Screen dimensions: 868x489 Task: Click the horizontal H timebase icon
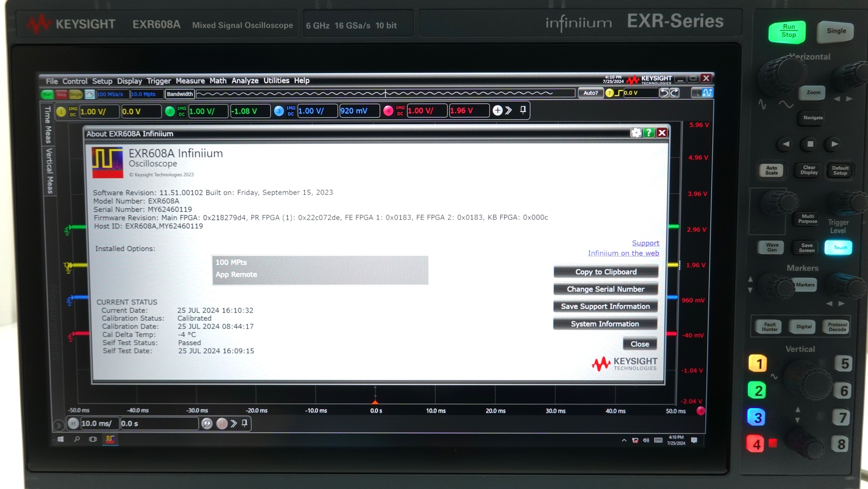pos(74,423)
